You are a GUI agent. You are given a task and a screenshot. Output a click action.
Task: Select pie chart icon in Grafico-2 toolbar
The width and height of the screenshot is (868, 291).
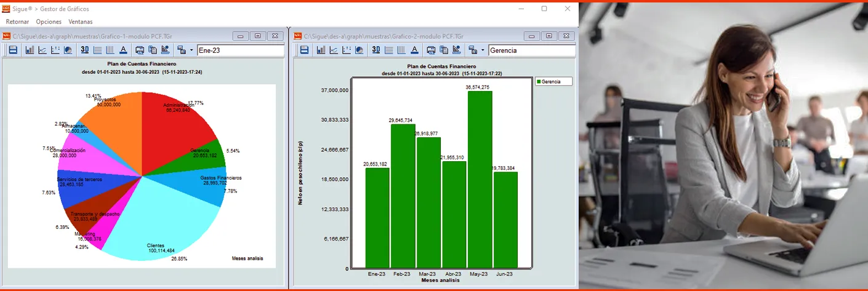359,50
